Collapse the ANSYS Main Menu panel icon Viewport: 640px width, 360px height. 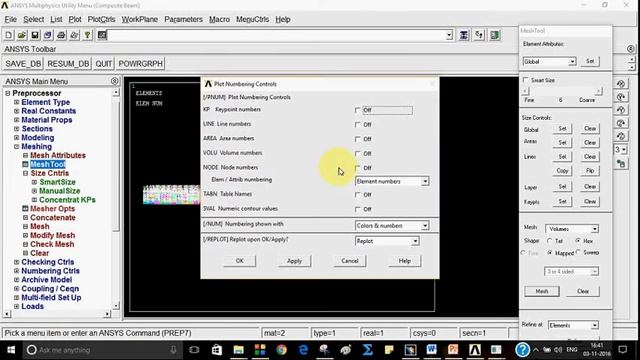[x=115, y=81]
